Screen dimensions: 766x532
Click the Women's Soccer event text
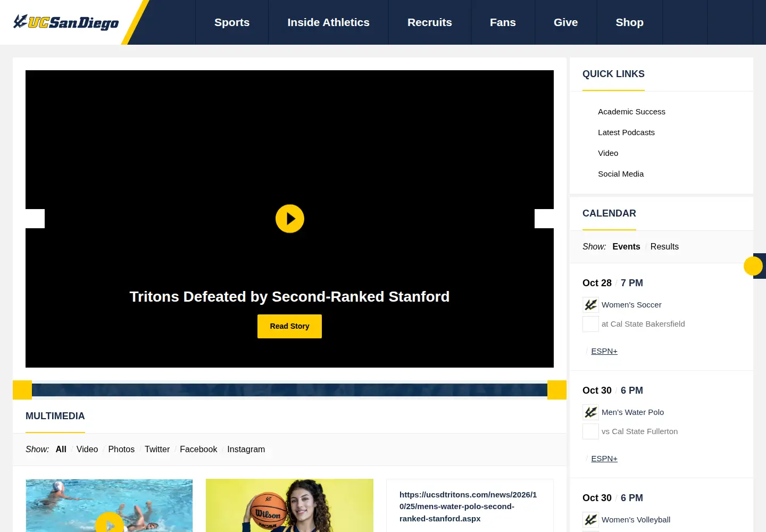[631, 305]
